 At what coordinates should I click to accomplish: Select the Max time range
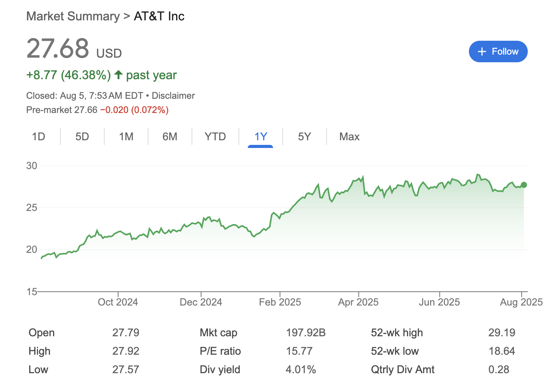click(x=349, y=137)
